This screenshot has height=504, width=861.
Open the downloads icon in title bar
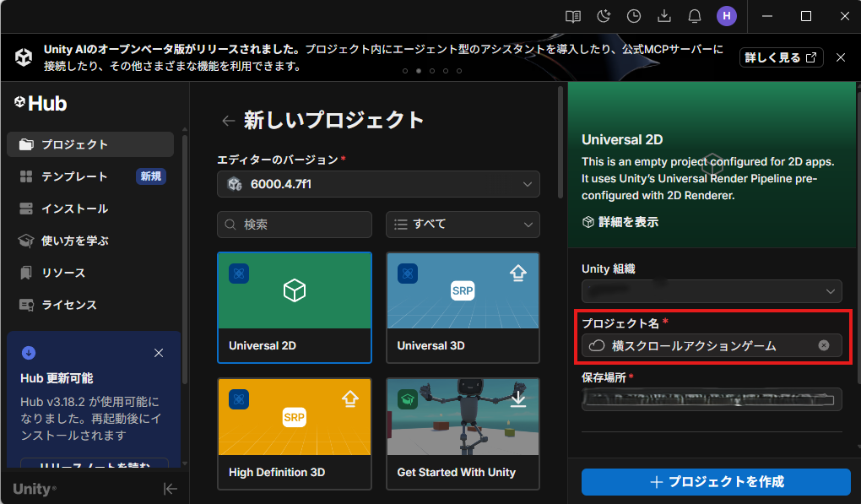pyautogui.click(x=663, y=17)
